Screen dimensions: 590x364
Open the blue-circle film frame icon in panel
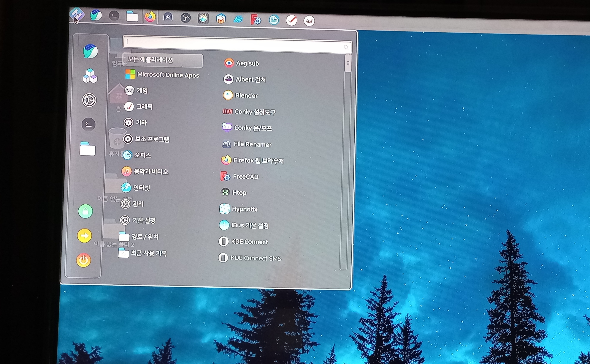point(203,18)
